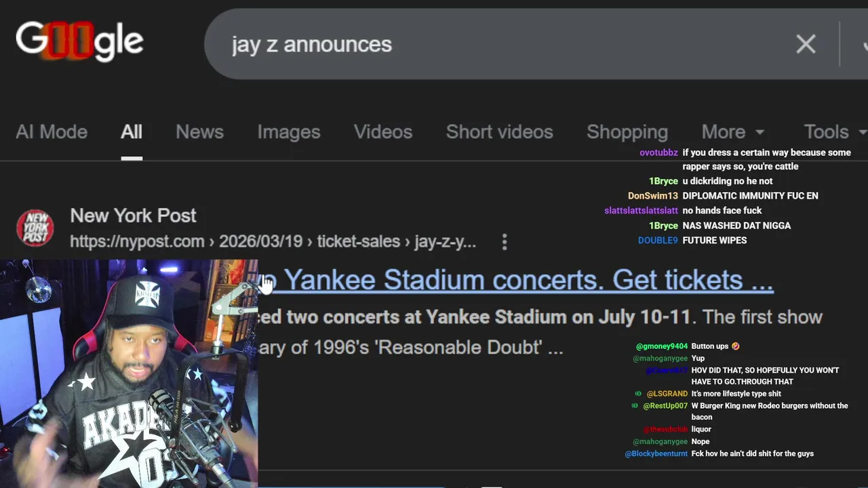Image resolution: width=868 pixels, height=488 pixels.
Task: Open the three-dot menu beside nypost.com result
Action: tap(505, 242)
